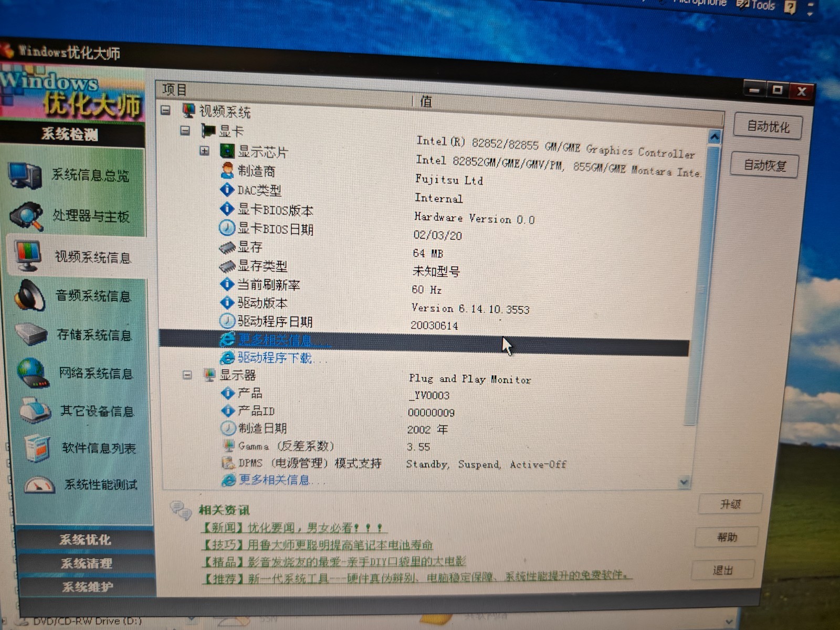Click value 'Version 6.14.10.3553'

click(x=470, y=309)
